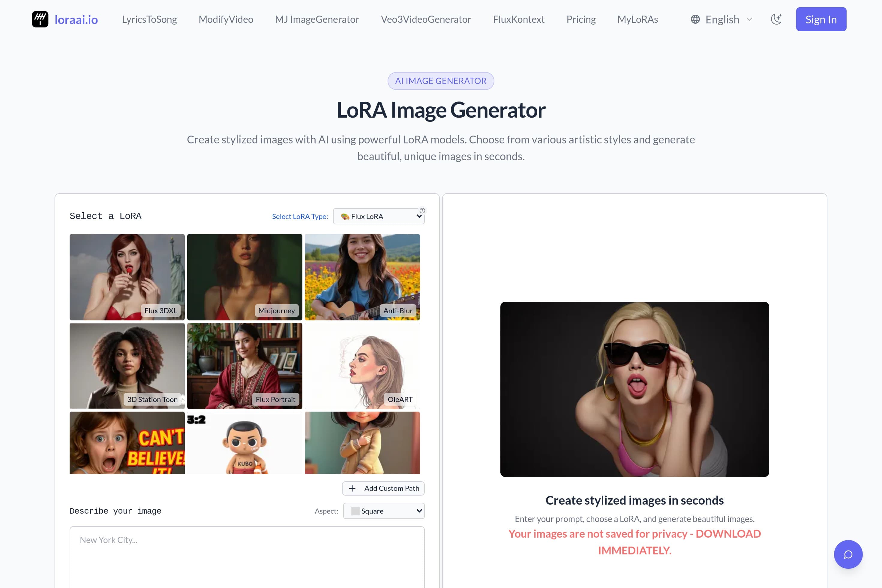Click the chevron next to English

750,19
